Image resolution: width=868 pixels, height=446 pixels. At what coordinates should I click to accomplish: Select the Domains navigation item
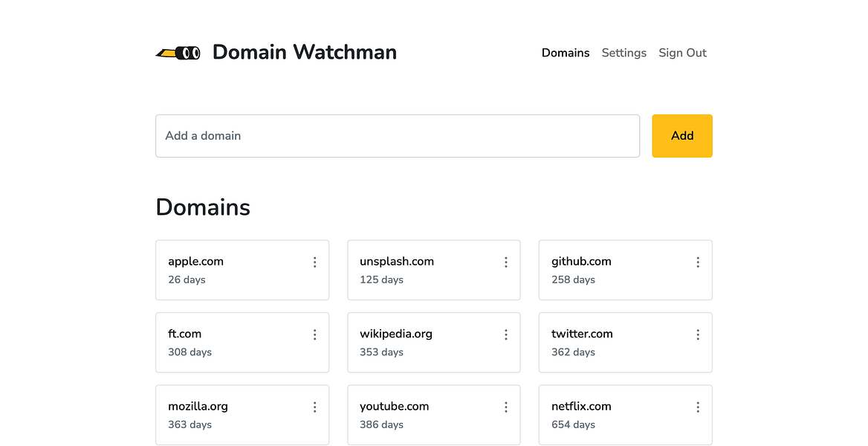point(566,53)
